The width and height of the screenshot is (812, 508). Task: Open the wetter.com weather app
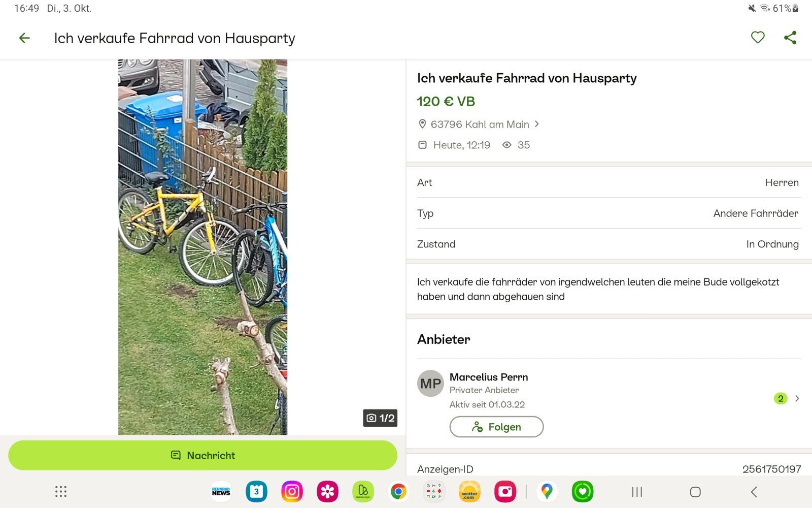(x=469, y=492)
